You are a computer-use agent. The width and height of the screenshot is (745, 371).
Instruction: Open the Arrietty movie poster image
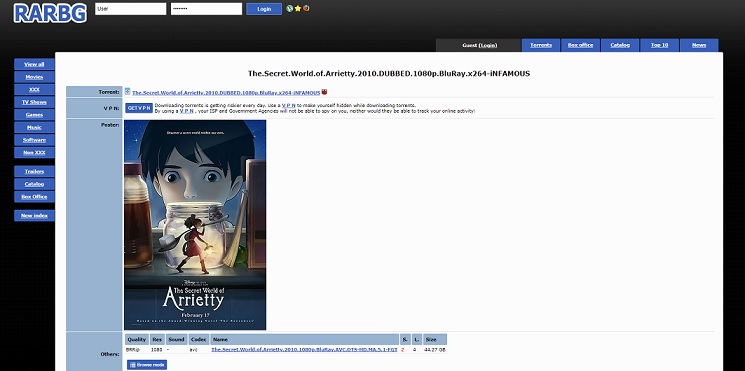coord(195,225)
